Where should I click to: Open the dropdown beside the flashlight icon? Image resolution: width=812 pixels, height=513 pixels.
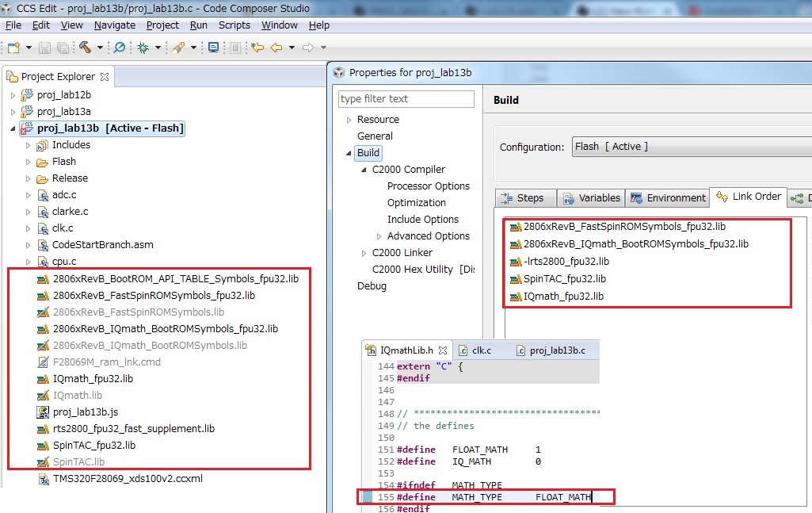(193, 48)
